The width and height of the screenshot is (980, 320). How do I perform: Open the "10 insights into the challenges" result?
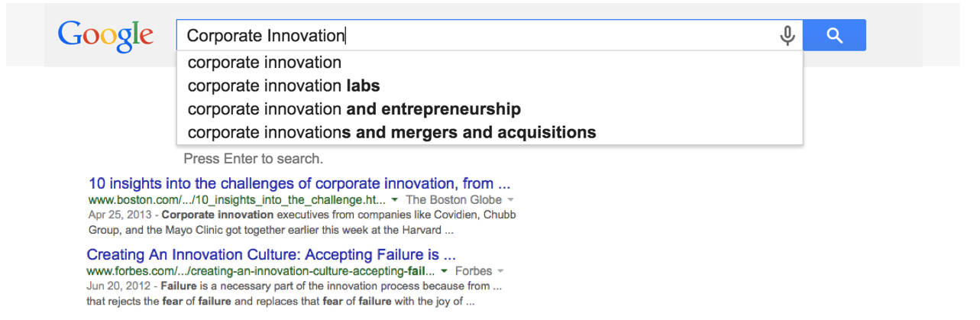tap(299, 183)
